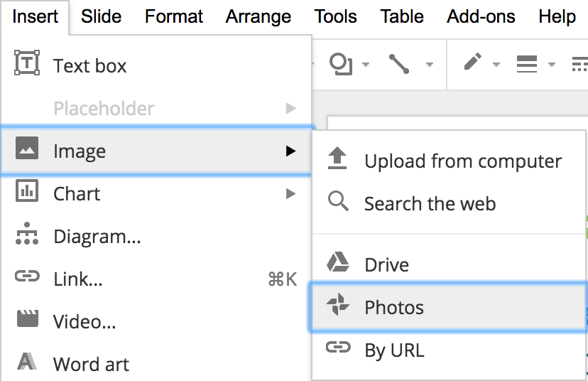588x381 pixels.
Task: Choose Search the web option
Action: tap(430, 204)
